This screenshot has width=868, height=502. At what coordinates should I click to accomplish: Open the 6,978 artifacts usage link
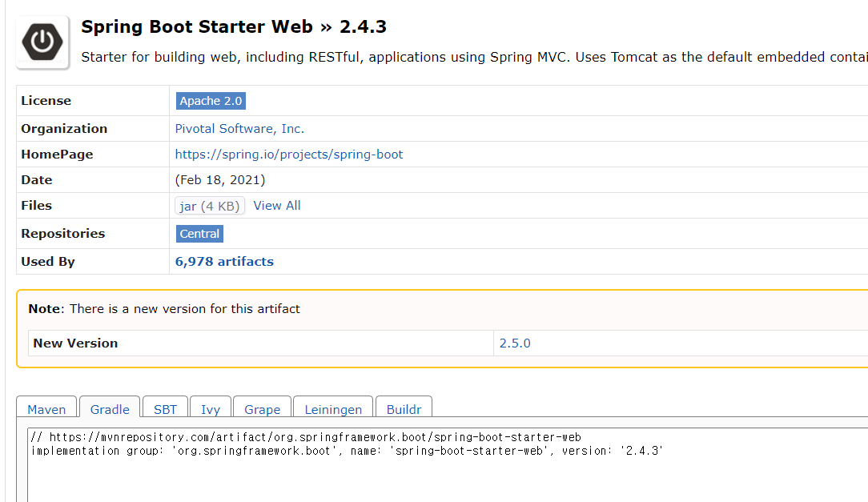(224, 261)
